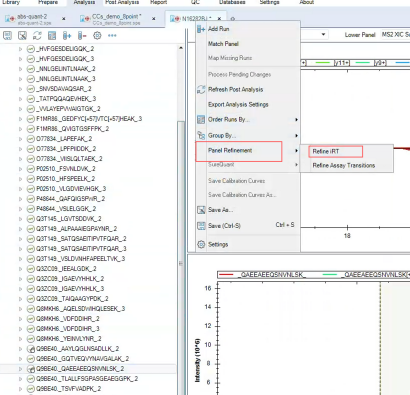
Task: Click the green legend swatch for y11+
Action: point(322,63)
